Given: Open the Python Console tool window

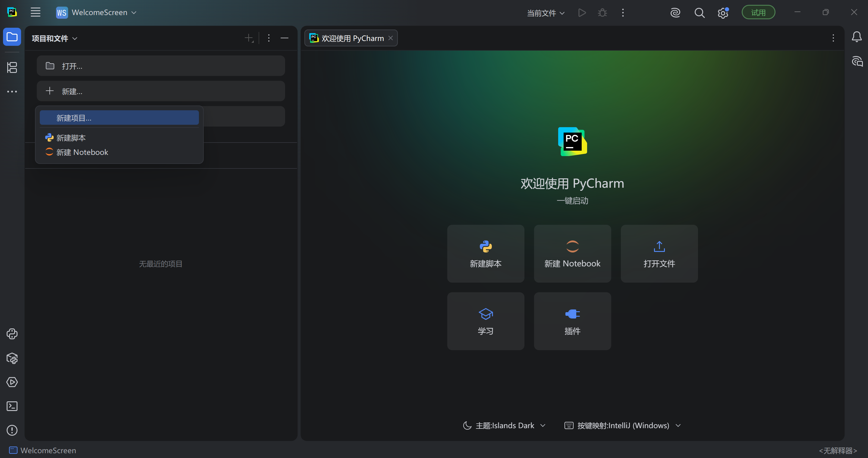Looking at the screenshot, I should pos(12,334).
